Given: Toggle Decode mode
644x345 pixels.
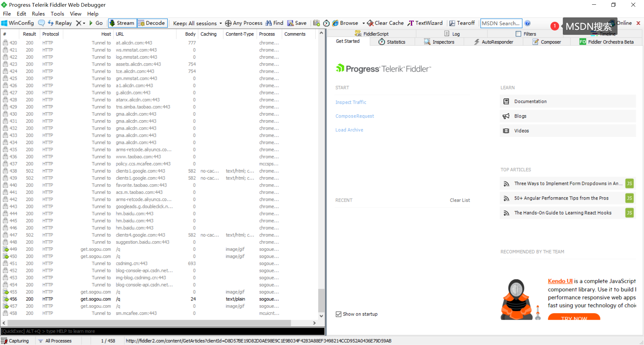Looking at the screenshot, I should coord(152,23).
